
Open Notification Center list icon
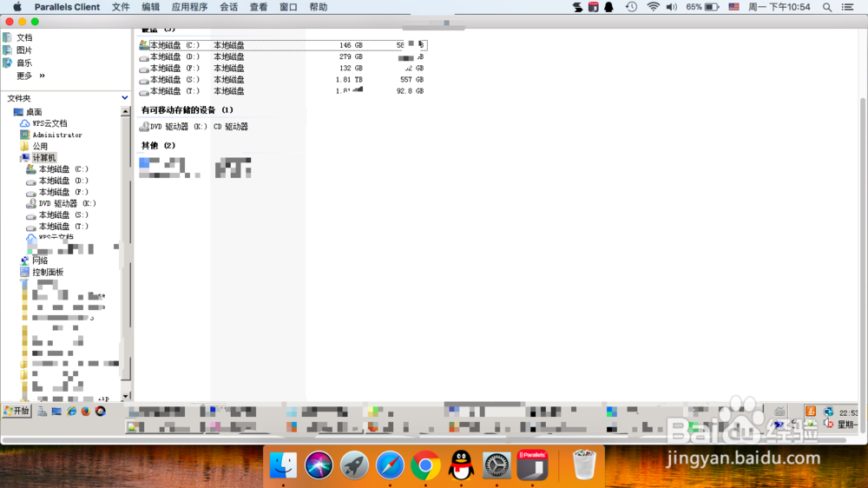[847, 7]
